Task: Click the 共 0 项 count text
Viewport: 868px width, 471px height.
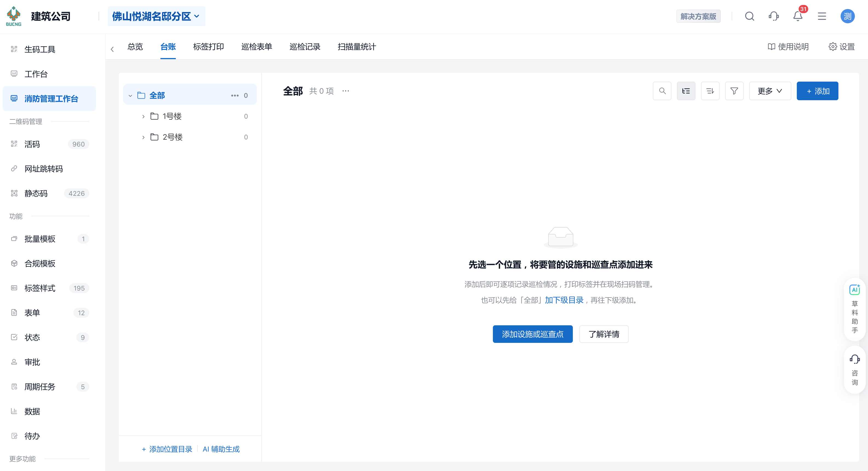Action: tap(321, 91)
